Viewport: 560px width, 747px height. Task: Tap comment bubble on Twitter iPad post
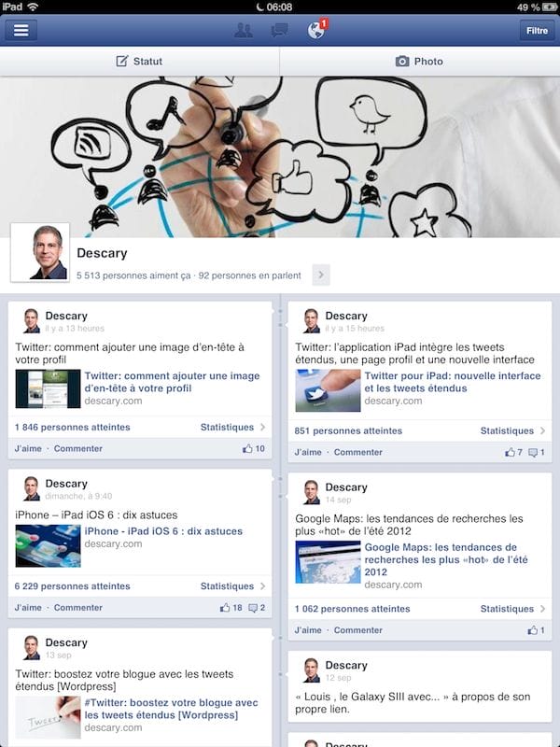tap(536, 452)
